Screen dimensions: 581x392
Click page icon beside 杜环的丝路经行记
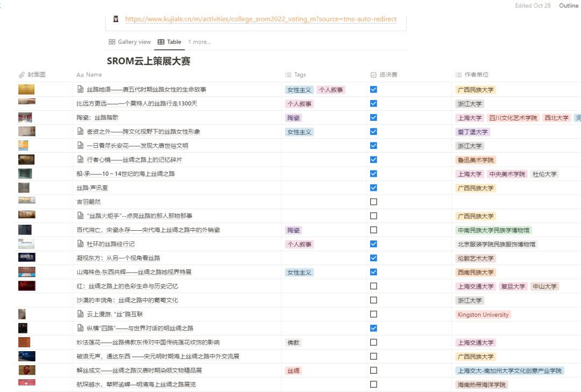point(81,244)
